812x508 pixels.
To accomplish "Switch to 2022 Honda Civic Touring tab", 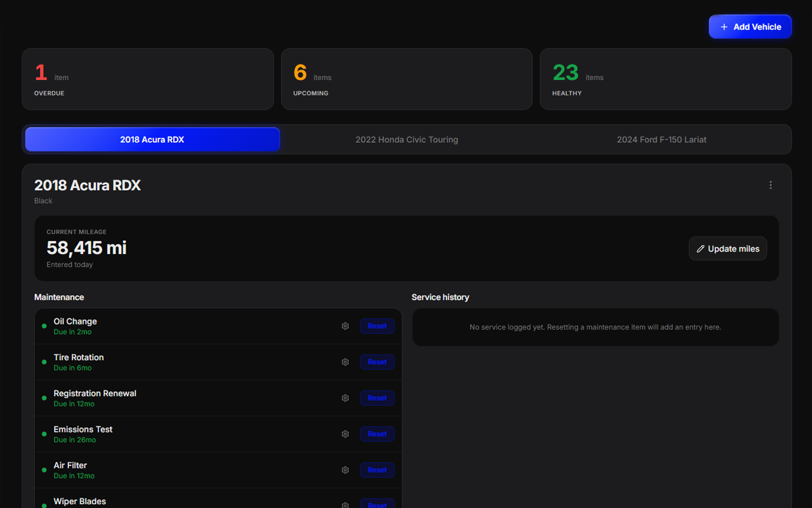I will click(407, 140).
